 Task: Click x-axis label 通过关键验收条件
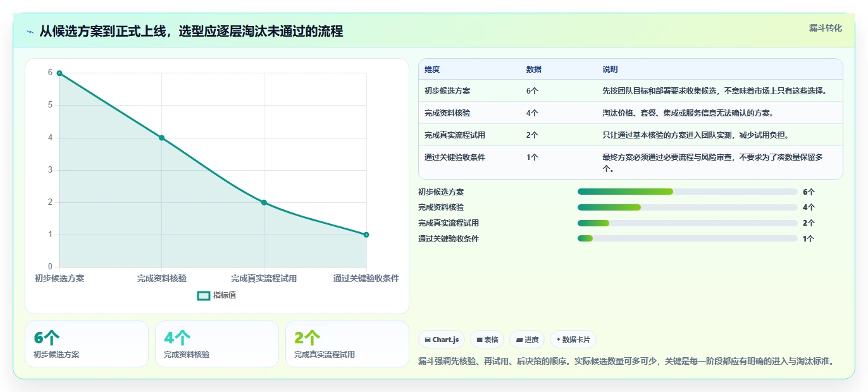366,278
